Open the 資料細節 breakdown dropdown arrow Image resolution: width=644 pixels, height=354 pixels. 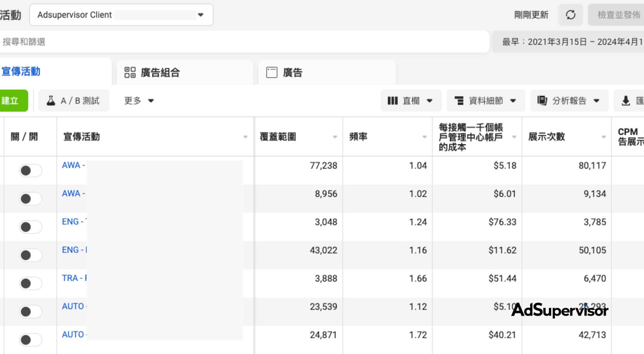pos(513,101)
